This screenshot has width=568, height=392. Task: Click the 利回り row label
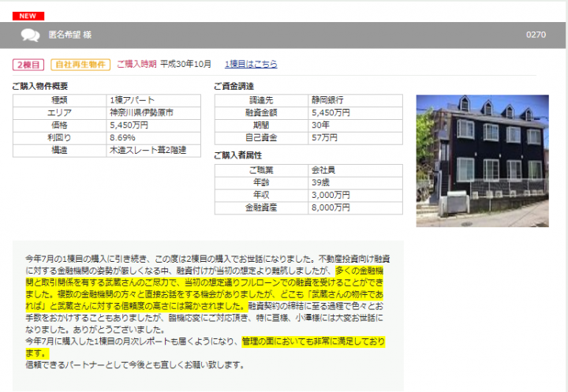[x=59, y=138]
